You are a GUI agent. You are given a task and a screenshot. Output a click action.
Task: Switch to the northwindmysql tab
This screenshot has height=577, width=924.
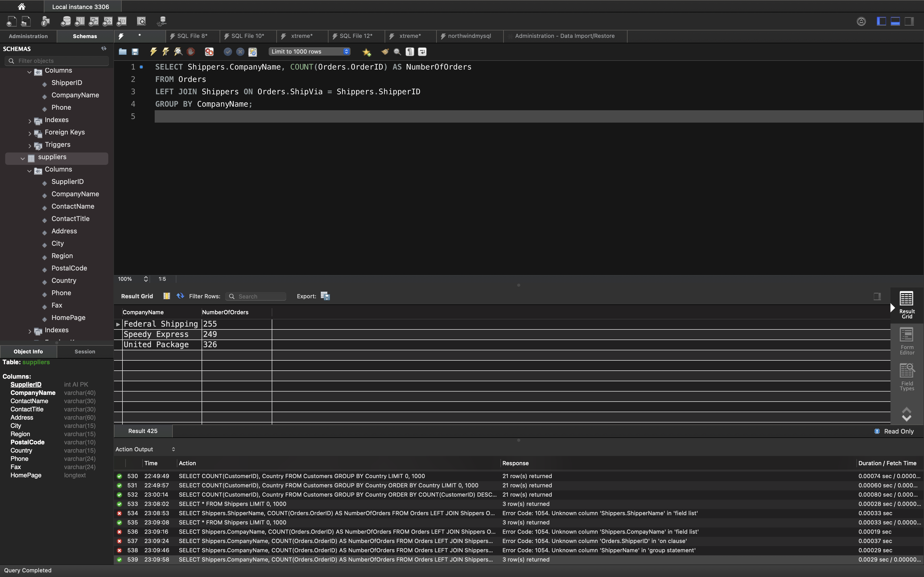pyautogui.click(x=469, y=36)
